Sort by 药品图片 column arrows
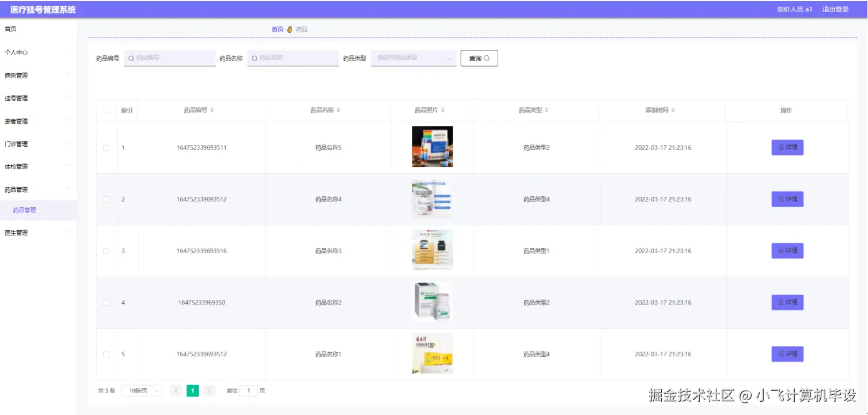Viewport: 868px width, 415px height. [x=442, y=111]
